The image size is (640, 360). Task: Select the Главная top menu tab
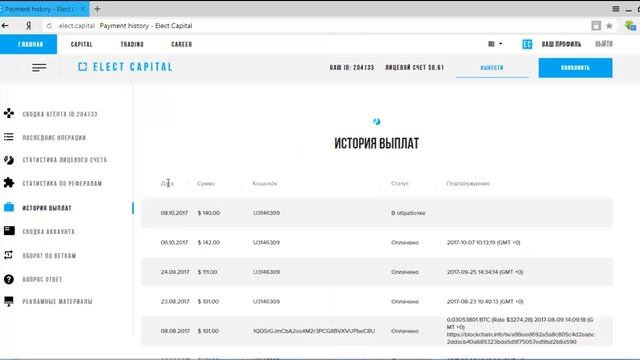pos(29,44)
